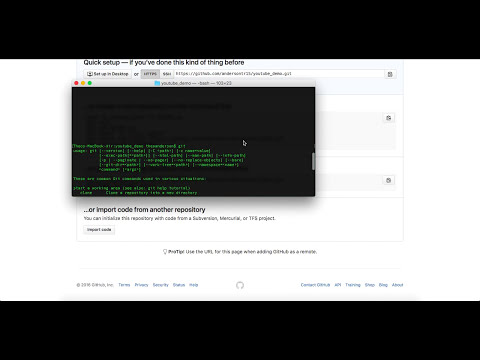Copy the push-existing-repository commands using the third clipboard icon

pyautogui.click(x=388, y=180)
